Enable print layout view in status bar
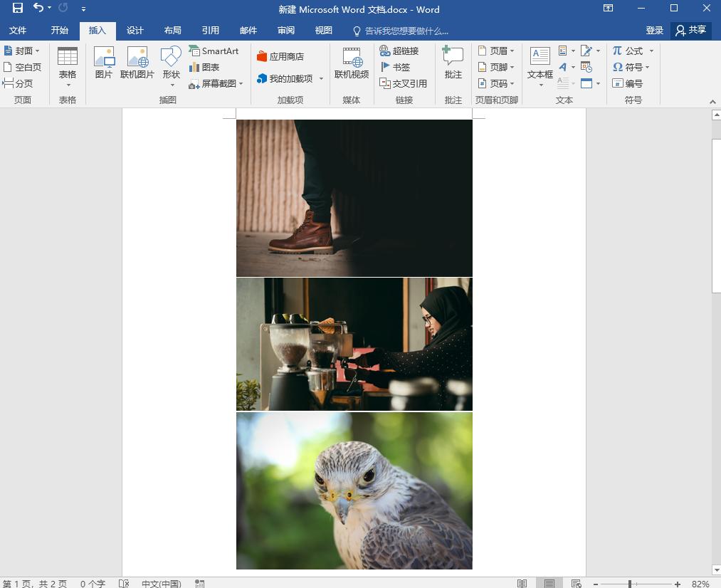Viewport: 721px width, 588px height. tap(549, 584)
